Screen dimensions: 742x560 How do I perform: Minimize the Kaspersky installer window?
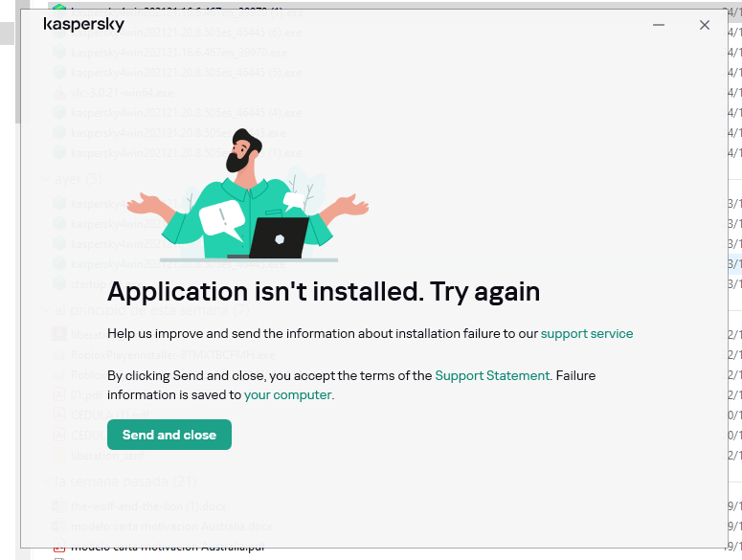[659, 25]
